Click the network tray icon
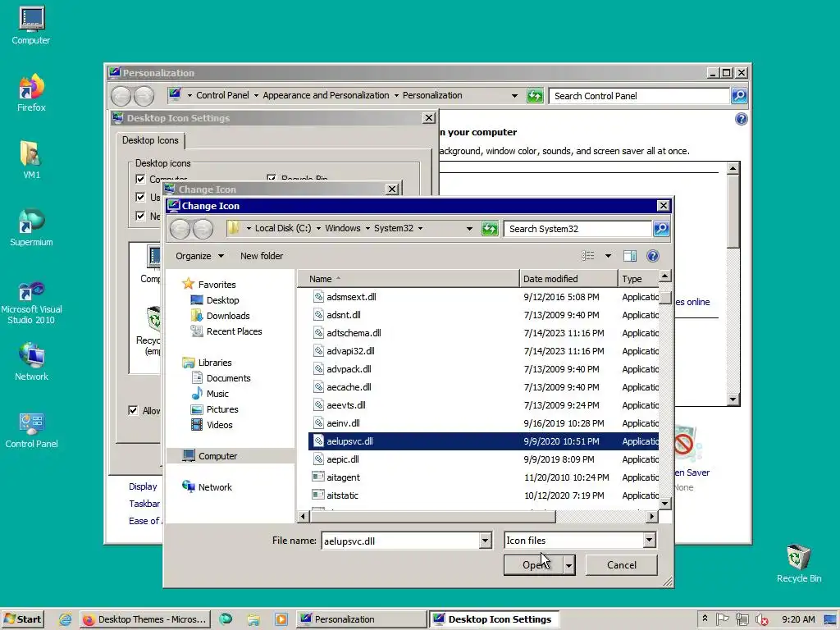 (742, 619)
